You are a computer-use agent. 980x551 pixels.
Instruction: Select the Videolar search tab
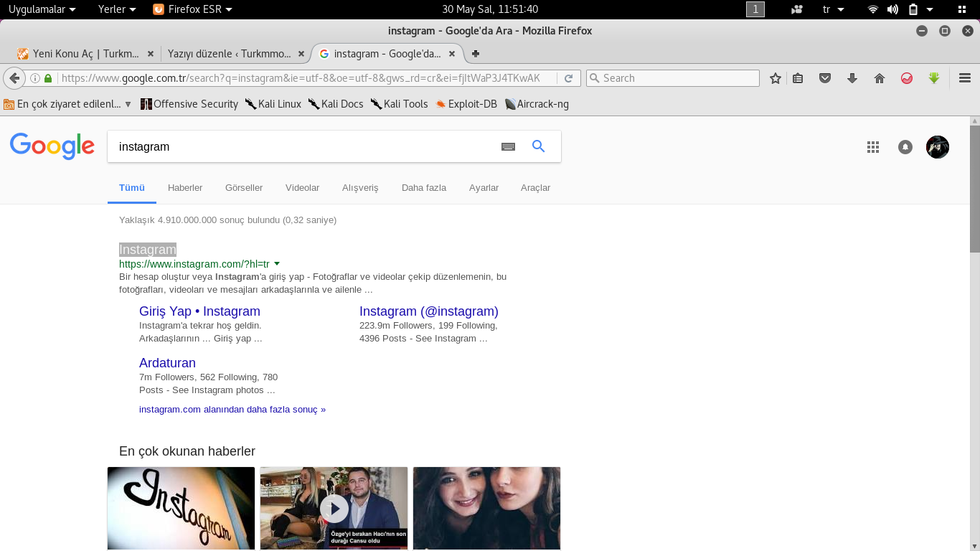[x=302, y=188]
